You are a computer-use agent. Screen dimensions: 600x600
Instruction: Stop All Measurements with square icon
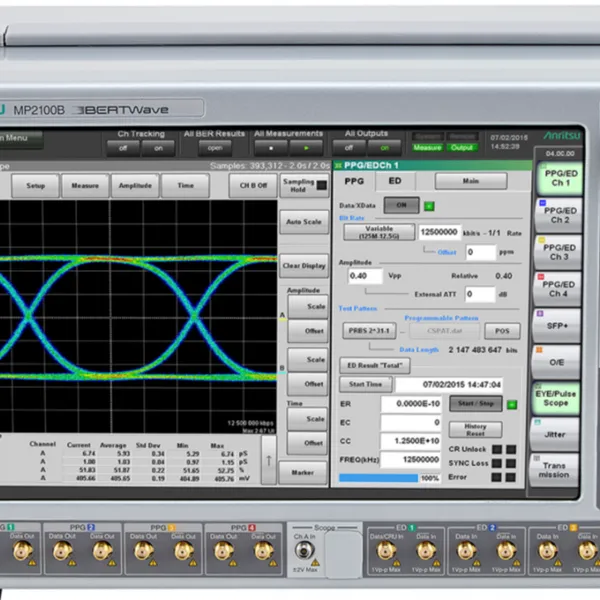(x=271, y=148)
